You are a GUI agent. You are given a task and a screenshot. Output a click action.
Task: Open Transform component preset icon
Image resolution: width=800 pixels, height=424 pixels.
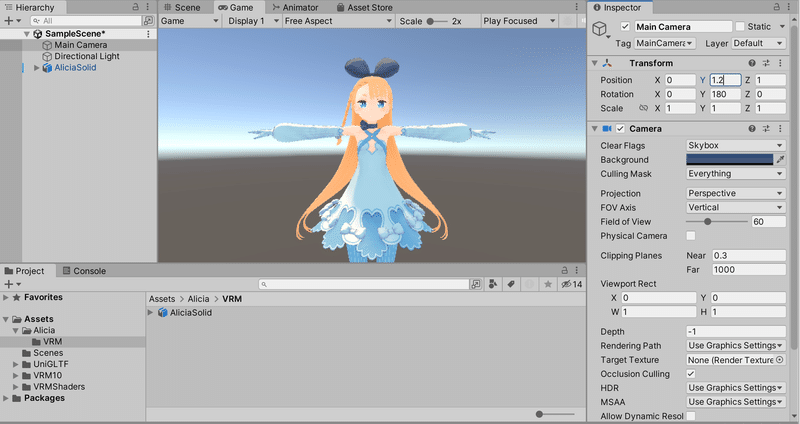click(766, 63)
